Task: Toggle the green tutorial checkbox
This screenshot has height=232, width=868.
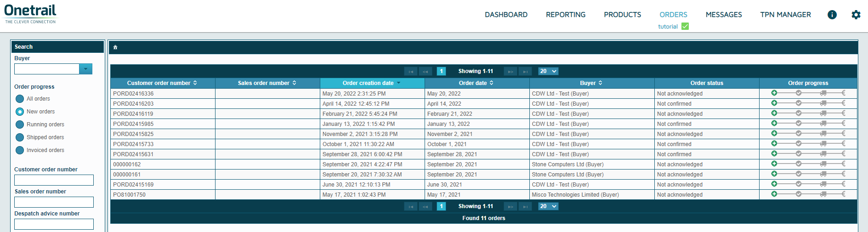Action: point(685,26)
